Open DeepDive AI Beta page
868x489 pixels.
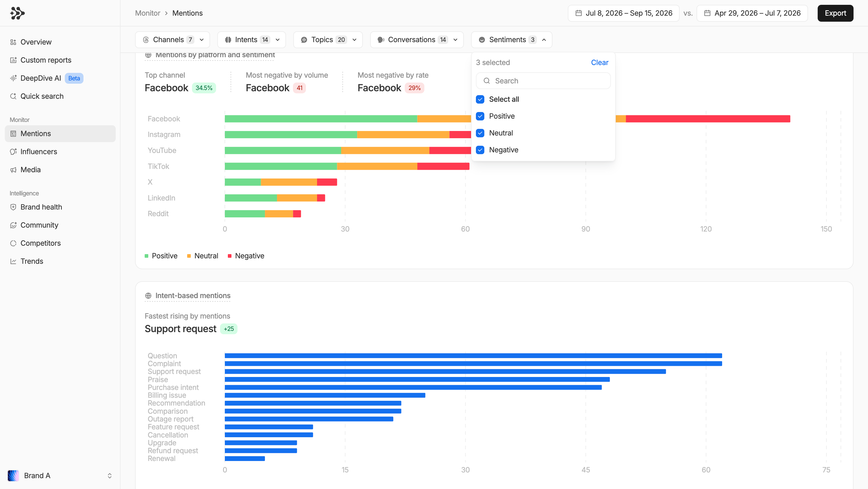tap(60, 78)
